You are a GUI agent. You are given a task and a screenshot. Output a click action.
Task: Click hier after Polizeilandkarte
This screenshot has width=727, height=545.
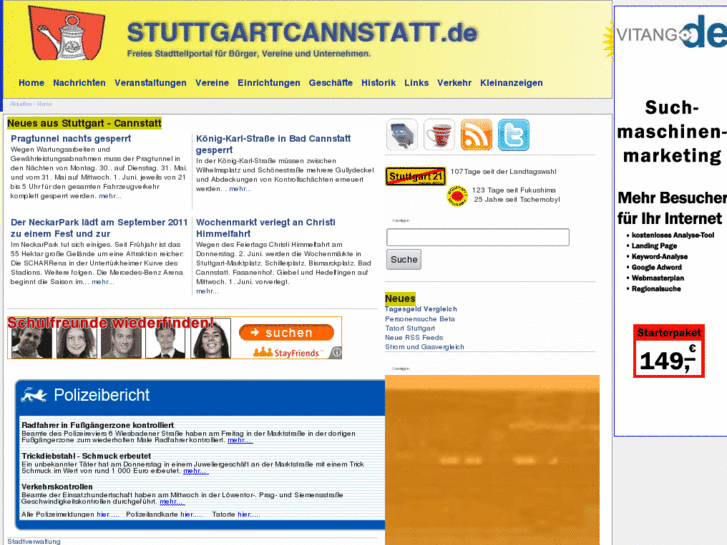tap(191, 514)
